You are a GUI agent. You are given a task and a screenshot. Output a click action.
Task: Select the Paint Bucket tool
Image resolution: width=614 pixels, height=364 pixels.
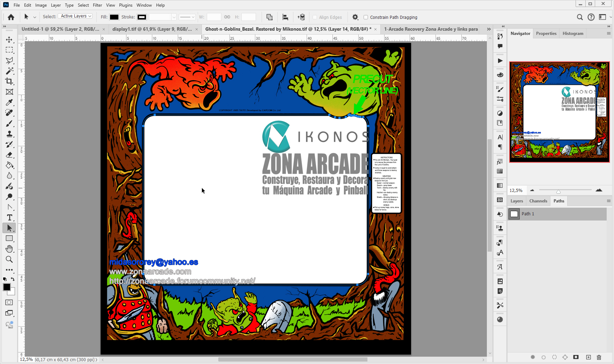point(9,165)
